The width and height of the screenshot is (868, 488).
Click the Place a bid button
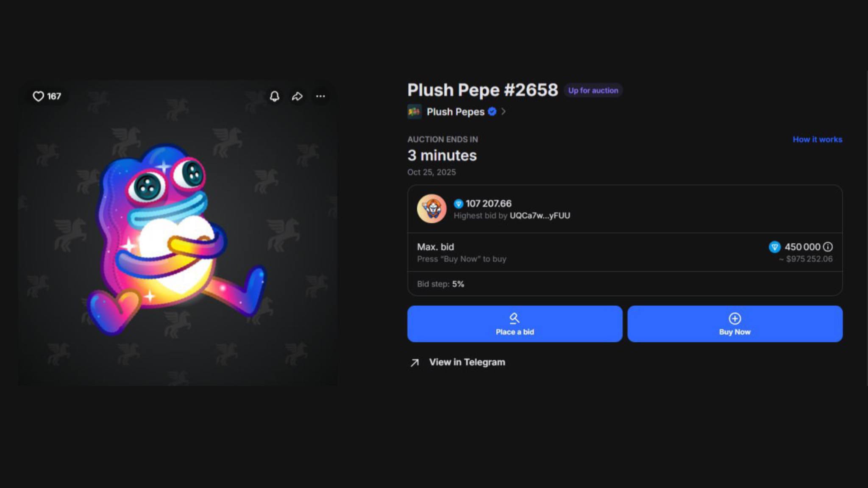pyautogui.click(x=515, y=324)
